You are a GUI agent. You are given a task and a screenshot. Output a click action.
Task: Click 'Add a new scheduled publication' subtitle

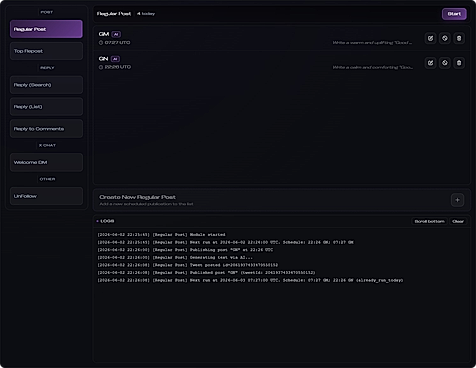click(146, 204)
